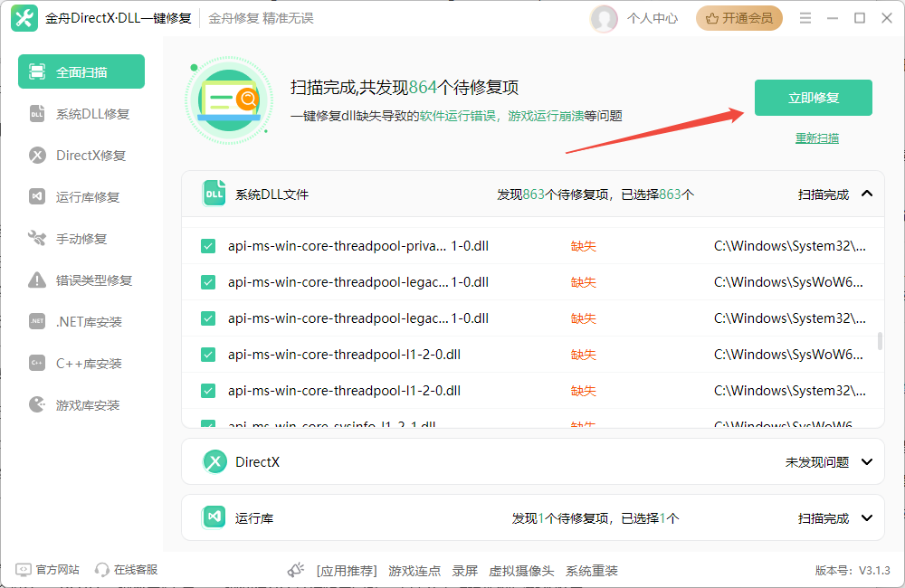Open 游戏库安装 from the sidebar
The image size is (905, 588).
pyautogui.click(x=81, y=405)
